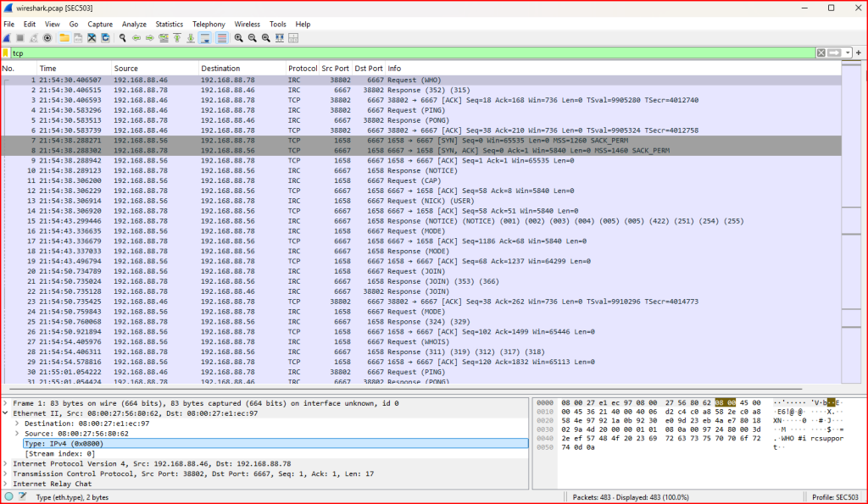This screenshot has width=868, height=504.
Task: Open the File menu
Action: point(8,25)
